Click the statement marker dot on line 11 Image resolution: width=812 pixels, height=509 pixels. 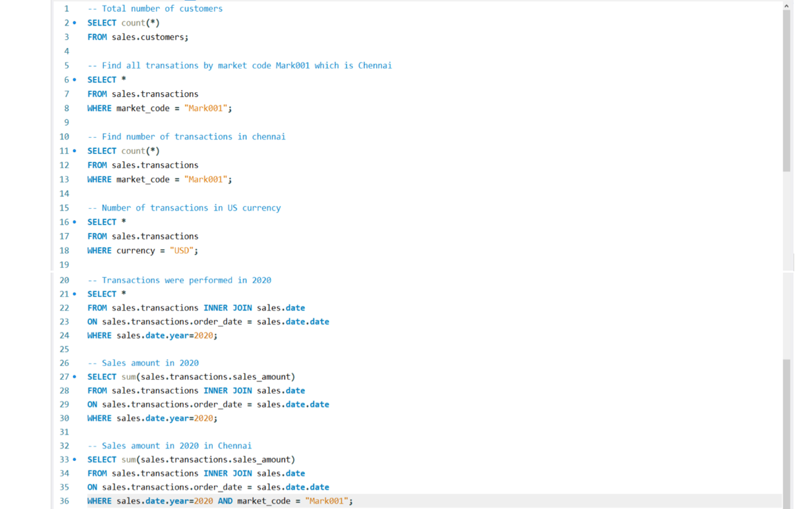[74, 151]
